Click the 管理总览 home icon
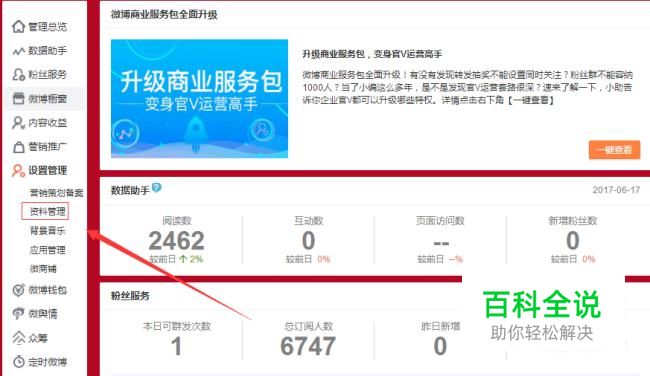Image resolution: width=650 pixels, height=376 pixels. (18, 27)
